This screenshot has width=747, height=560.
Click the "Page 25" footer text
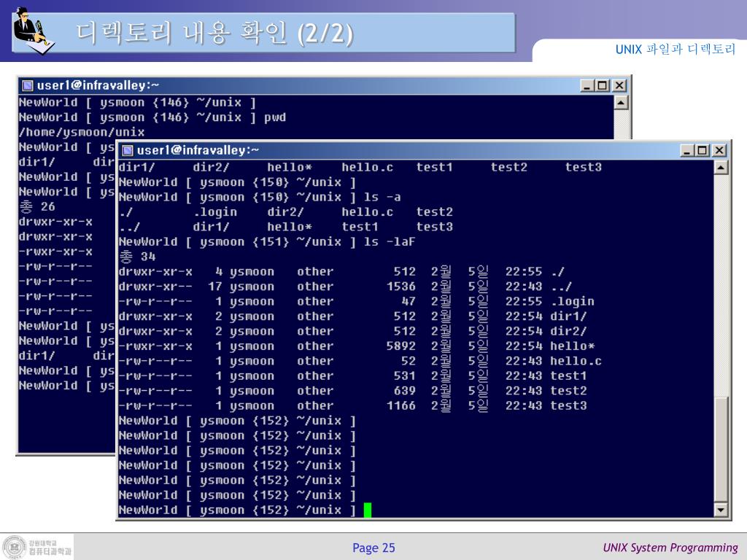(373, 548)
